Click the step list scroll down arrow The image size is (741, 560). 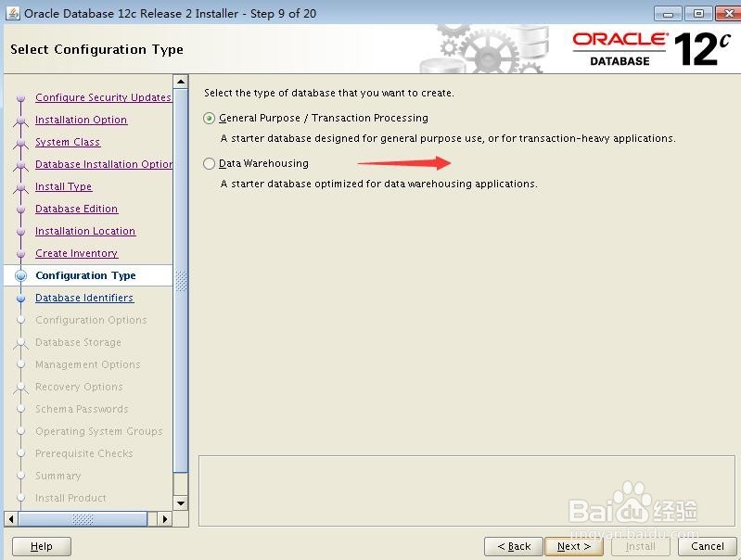(x=181, y=503)
